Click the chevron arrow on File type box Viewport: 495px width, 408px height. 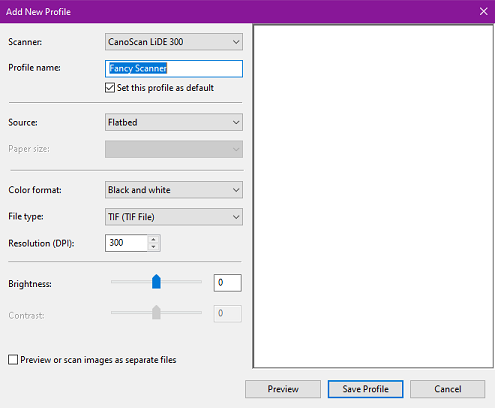coord(236,217)
